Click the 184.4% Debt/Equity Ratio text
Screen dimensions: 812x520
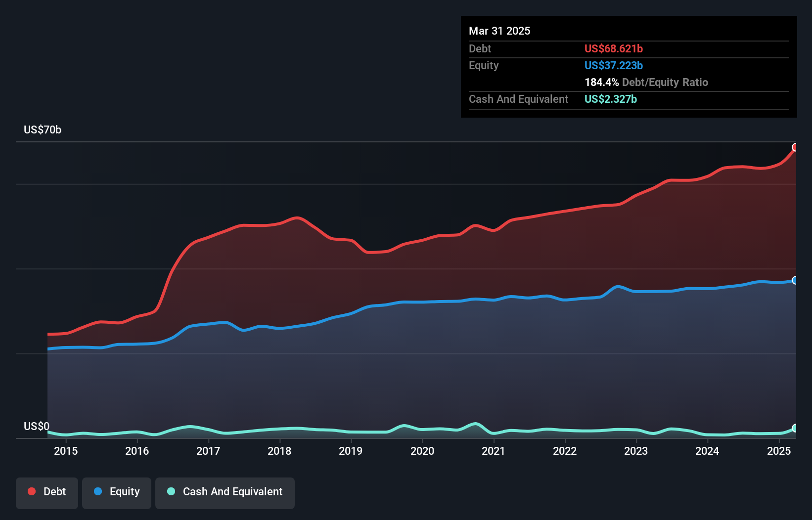point(646,82)
